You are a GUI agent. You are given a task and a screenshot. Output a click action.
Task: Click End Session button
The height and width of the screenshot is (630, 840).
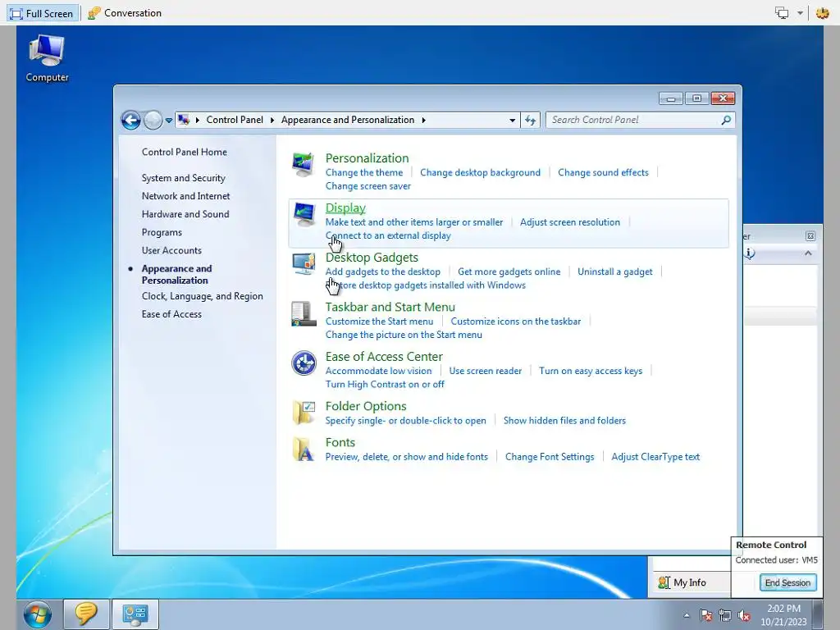[x=787, y=582]
